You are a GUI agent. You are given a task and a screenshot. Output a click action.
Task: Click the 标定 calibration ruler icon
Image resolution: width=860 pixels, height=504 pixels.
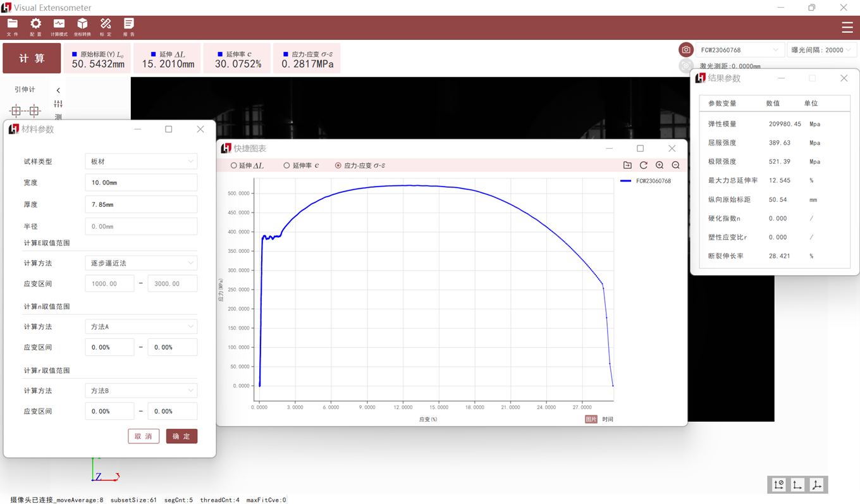pyautogui.click(x=106, y=27)
